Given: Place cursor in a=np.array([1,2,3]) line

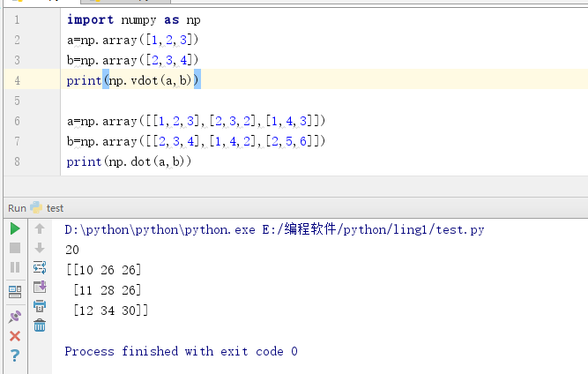Looking at the screenshot, I should point(132,40).
